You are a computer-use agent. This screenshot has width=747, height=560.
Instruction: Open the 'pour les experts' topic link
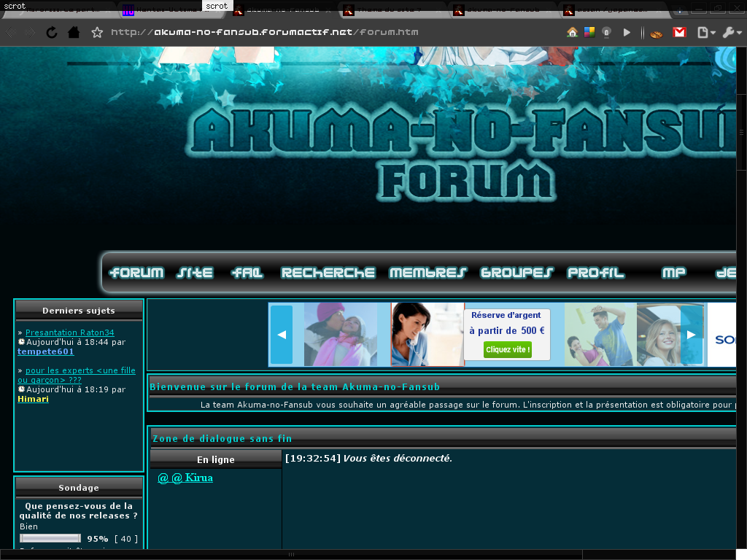(77, 376)
